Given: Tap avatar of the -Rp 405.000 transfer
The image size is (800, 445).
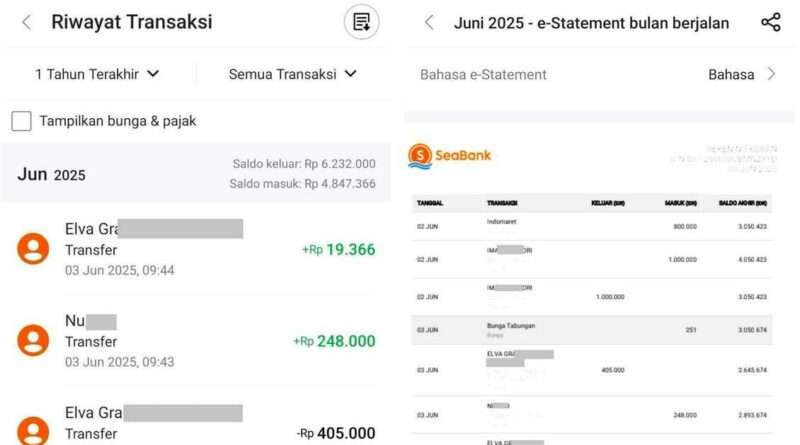Looking at the screenshot, I should click(33, 431).
